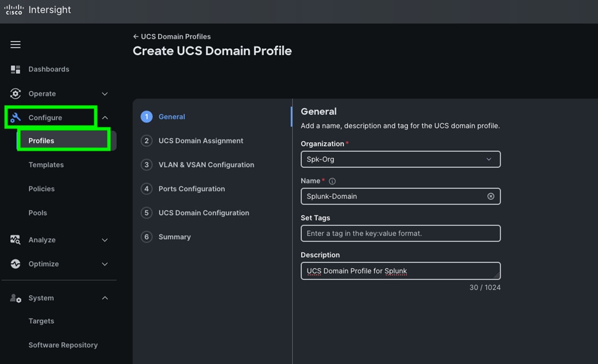Click the Intersight title text

point(49,10)
